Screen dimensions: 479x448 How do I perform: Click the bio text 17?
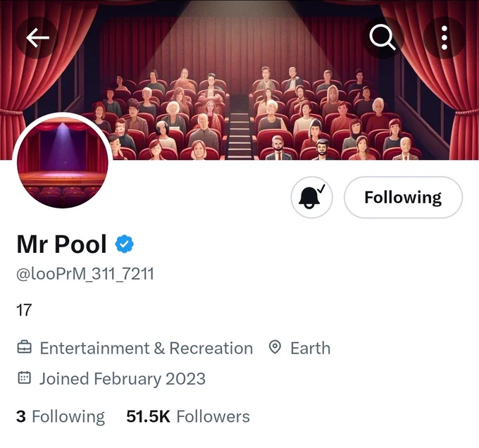click(x=24, y=310)
